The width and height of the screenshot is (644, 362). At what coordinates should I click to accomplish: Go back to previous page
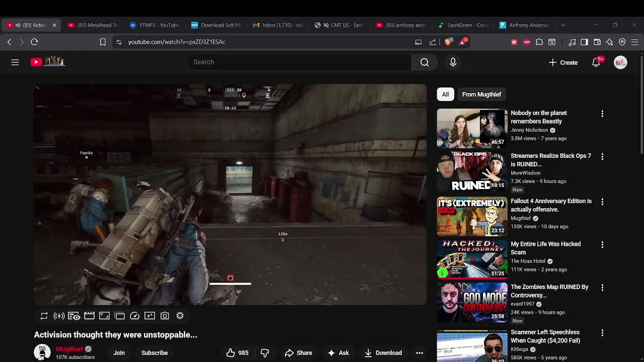click(9, 42)
